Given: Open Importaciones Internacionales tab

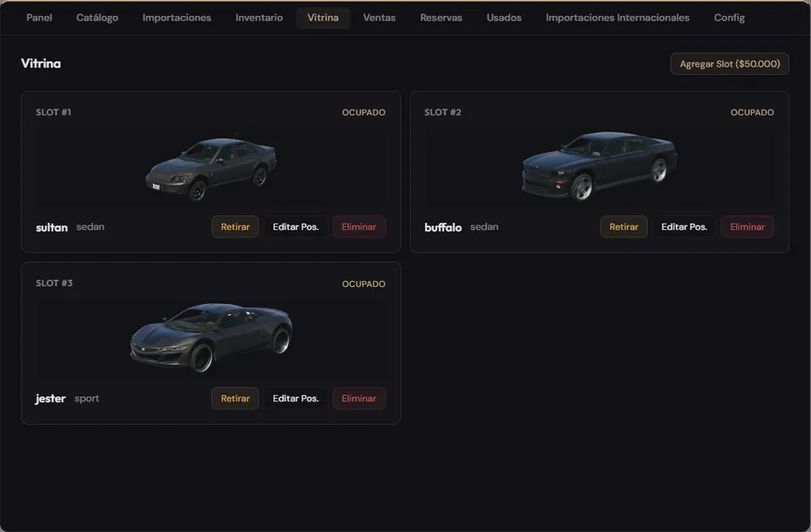Looking at the screenshot, I should click(618, 18).
